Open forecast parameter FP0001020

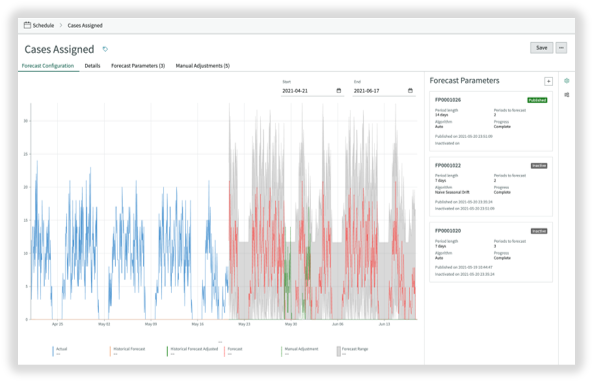click(x=448, y=231)
